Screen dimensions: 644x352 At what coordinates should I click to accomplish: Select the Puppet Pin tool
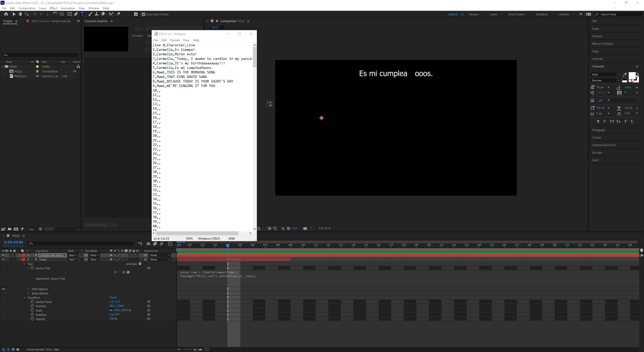pos(119,14)
